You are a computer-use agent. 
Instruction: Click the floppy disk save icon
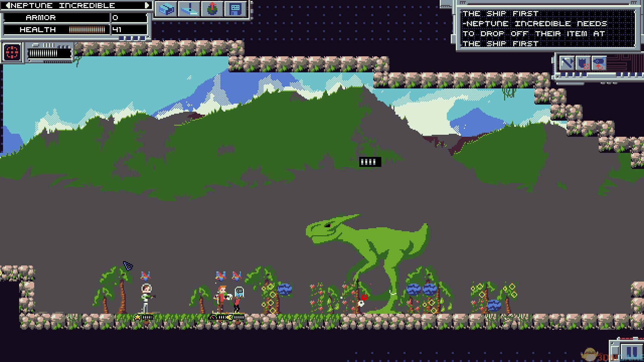tap(235, 9)
